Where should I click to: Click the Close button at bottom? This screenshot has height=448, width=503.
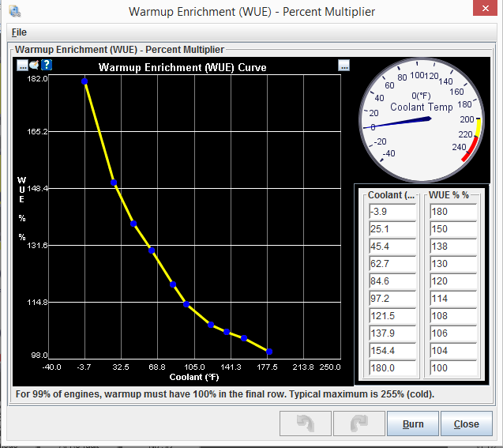[466, 424]
